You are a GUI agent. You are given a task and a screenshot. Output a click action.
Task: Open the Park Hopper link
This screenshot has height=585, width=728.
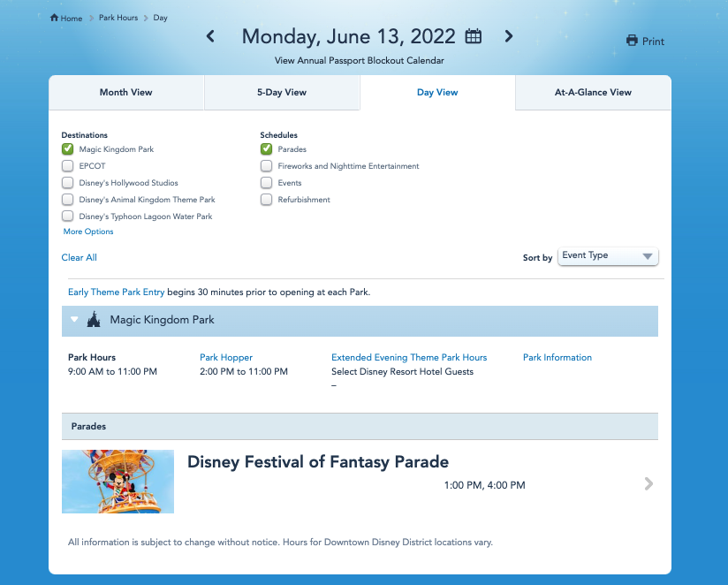(226, 358)
